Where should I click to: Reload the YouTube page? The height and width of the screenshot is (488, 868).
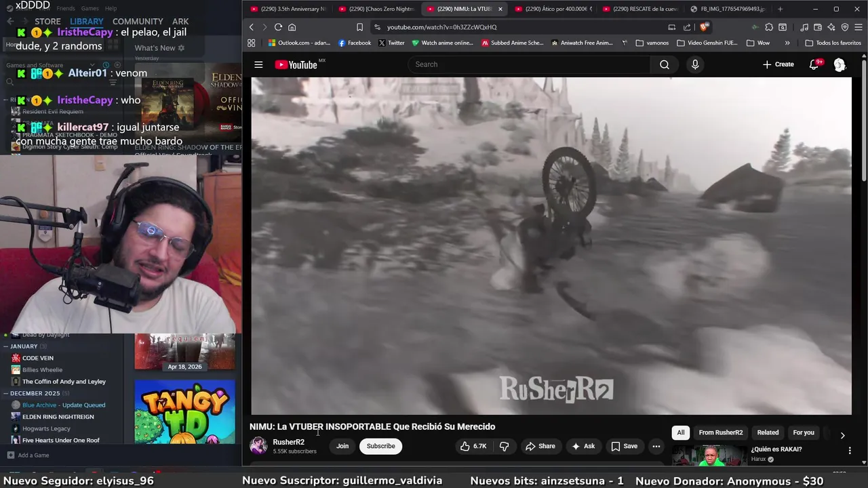278,27
